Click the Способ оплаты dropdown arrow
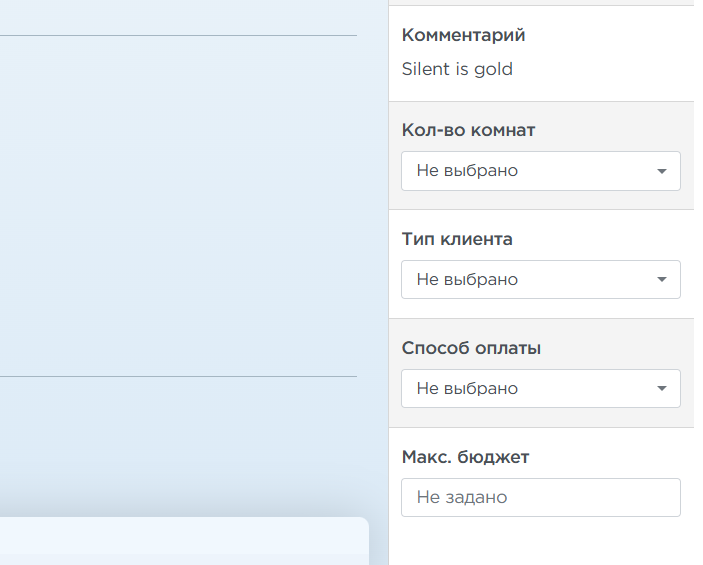This screenshot has width=703, height=565. tap(661, 389)
